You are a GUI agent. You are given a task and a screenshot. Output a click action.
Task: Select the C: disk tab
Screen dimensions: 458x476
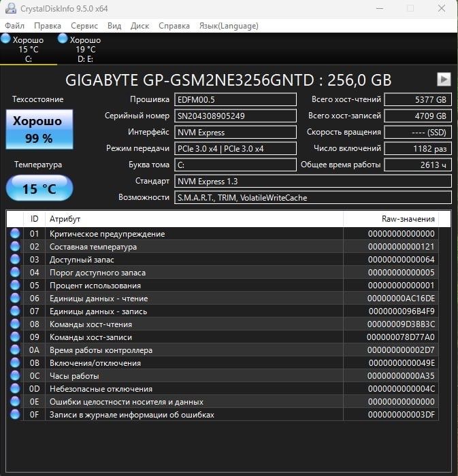click(29, 49)
